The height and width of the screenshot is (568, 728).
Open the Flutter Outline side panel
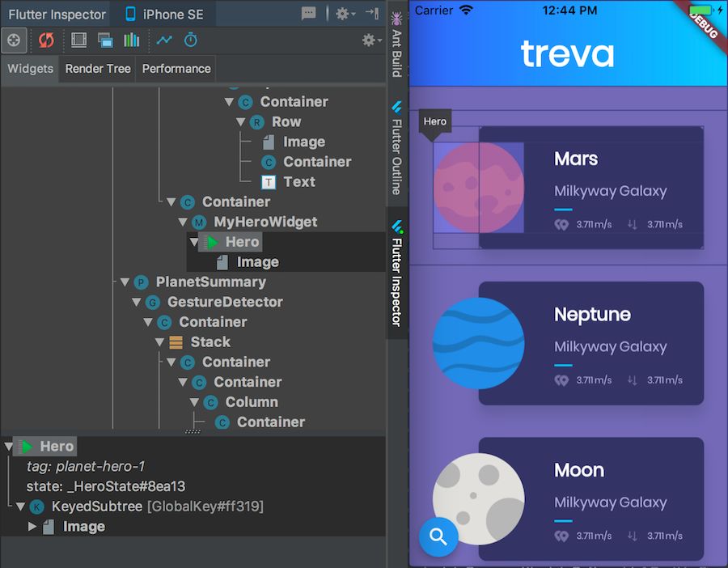[396, 148]
